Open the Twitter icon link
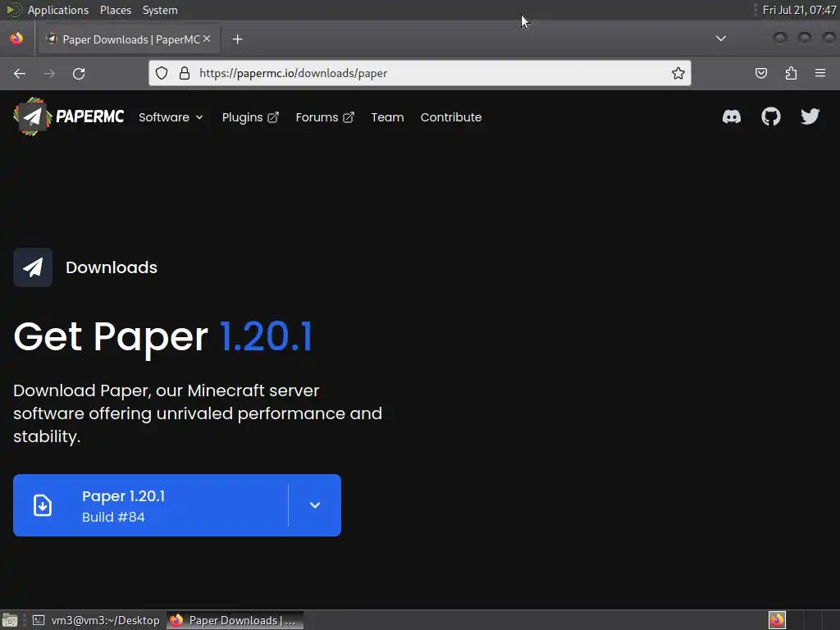Screen dimensions: 840x630 [x=810, y=116]
